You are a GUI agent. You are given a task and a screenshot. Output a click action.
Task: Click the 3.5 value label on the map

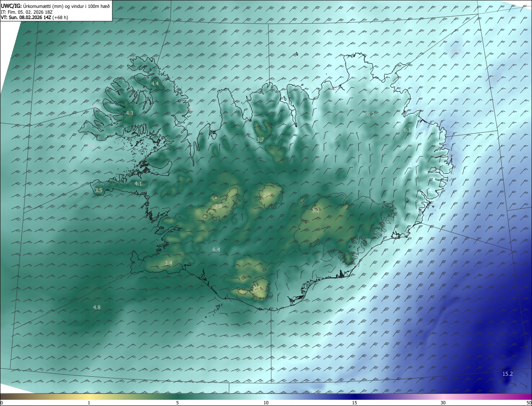(99, 190)
